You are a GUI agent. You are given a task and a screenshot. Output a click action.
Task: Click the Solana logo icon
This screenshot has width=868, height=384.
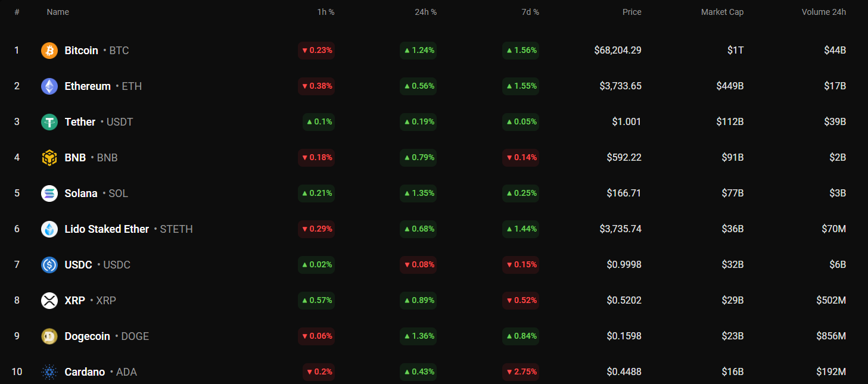(x=49, y=193)
